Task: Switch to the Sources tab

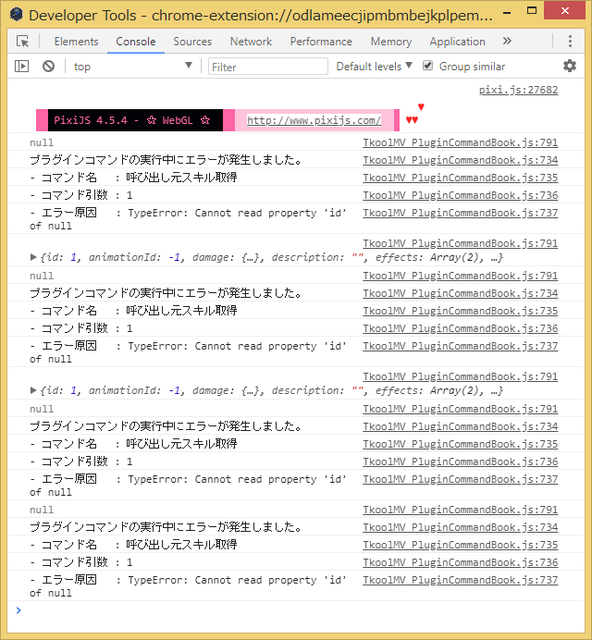Action: tap(192, 41)
